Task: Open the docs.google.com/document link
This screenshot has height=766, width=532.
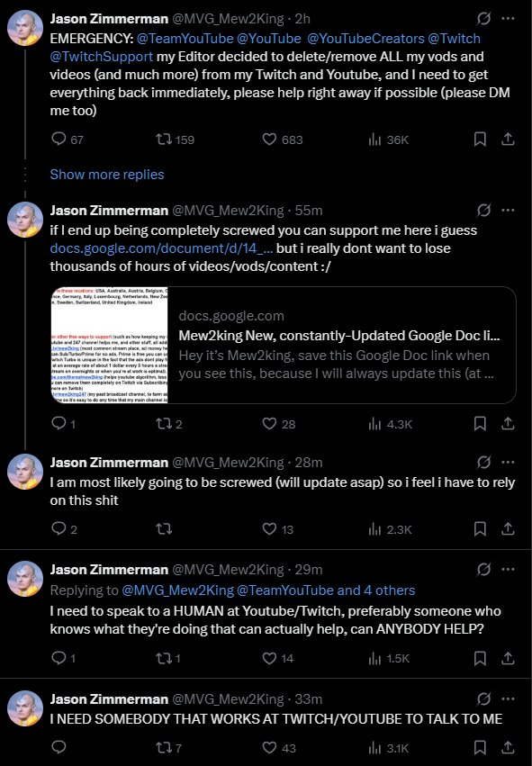Action: point(161,248)
